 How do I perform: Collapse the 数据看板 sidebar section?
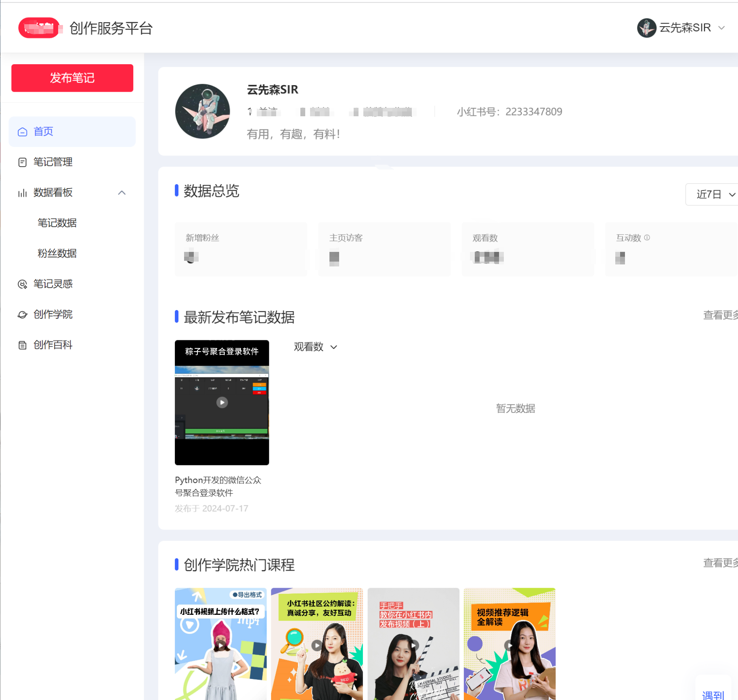coord(122,193)
